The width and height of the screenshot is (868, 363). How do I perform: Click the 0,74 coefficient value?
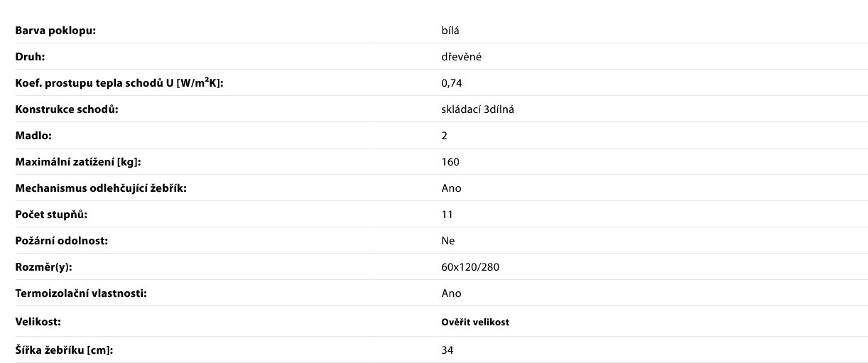click(452, 83)
